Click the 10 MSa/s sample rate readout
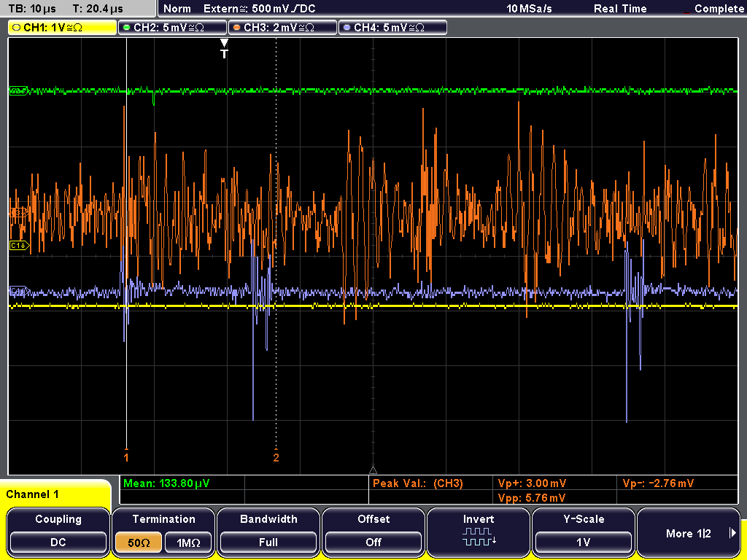747x560 pixels. (x=529, y=9)
